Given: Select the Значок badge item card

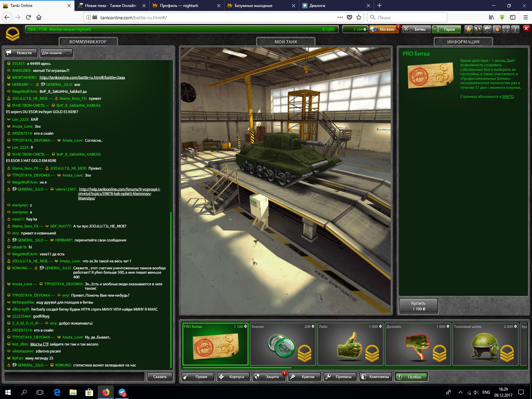Looking at the screenshot, I should point(283,344).
